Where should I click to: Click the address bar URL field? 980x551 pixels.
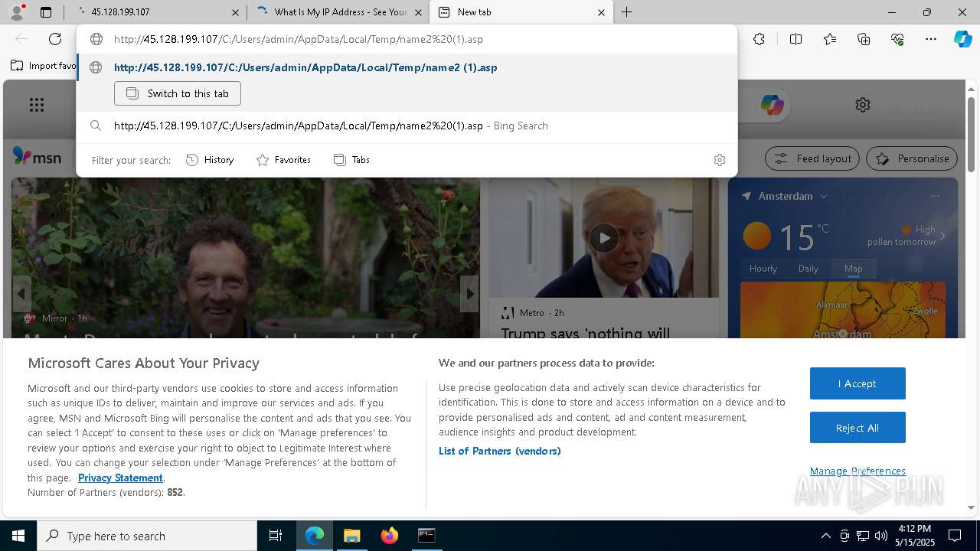point(407,39)
